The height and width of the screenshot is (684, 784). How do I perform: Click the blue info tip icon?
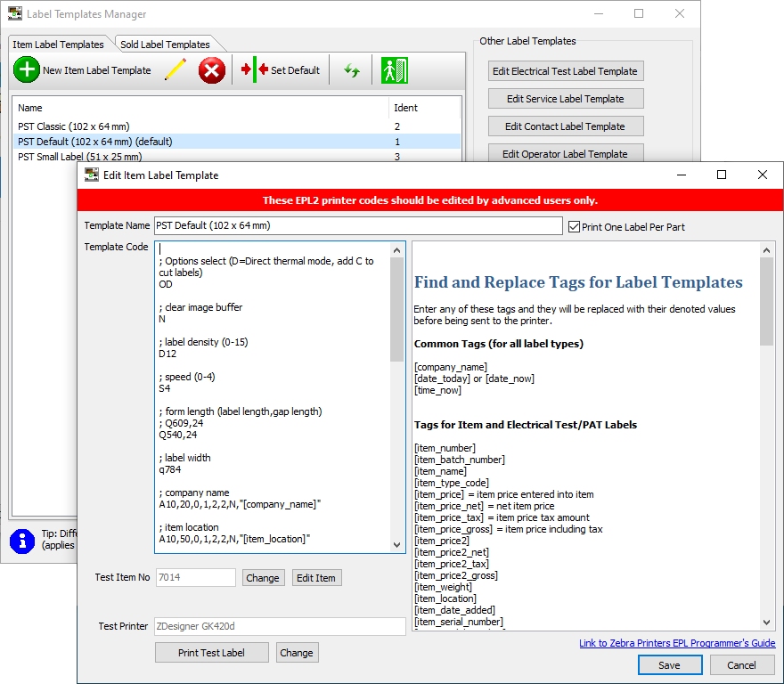coord(22,540)
